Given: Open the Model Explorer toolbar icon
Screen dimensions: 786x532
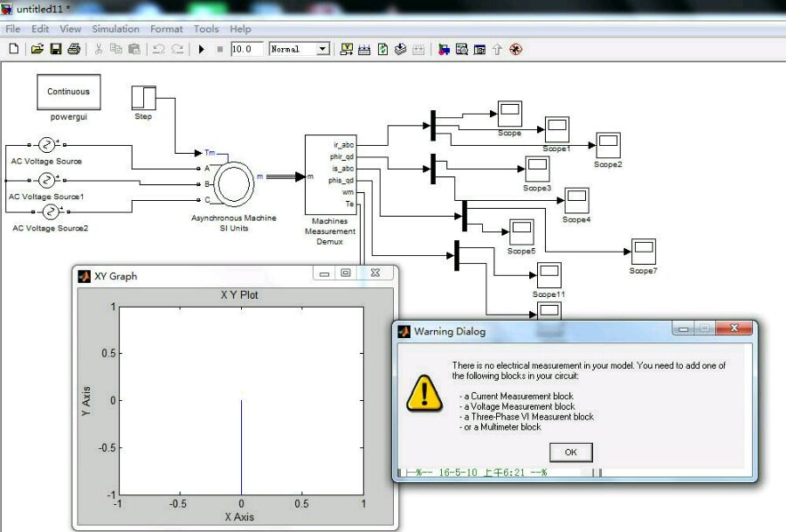Looking at the screenshot, I should click(x=462, y=49).
